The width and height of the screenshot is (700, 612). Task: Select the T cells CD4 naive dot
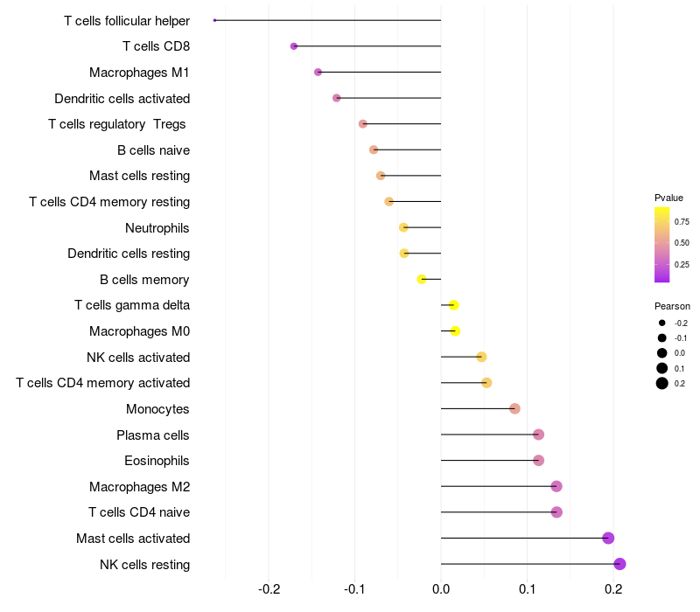[556, 512]
